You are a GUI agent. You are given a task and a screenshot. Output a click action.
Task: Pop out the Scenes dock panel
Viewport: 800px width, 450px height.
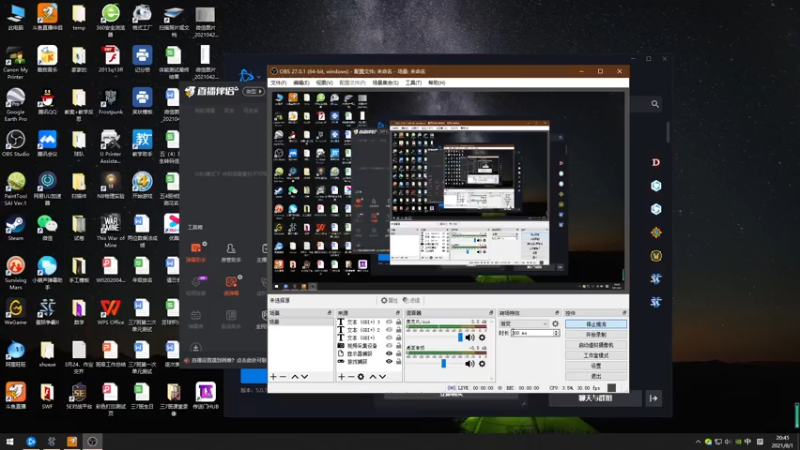(330, 313)
